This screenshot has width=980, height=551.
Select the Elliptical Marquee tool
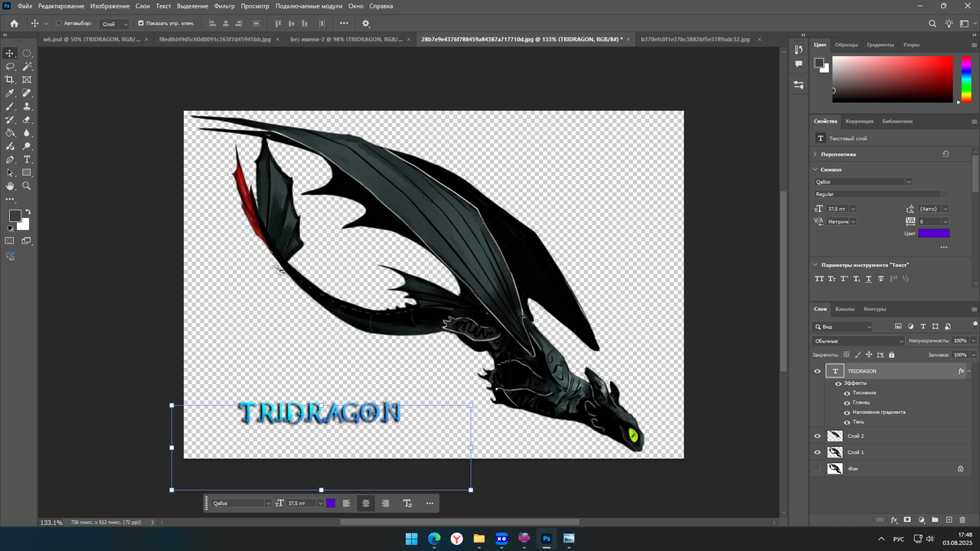point(27,53)
